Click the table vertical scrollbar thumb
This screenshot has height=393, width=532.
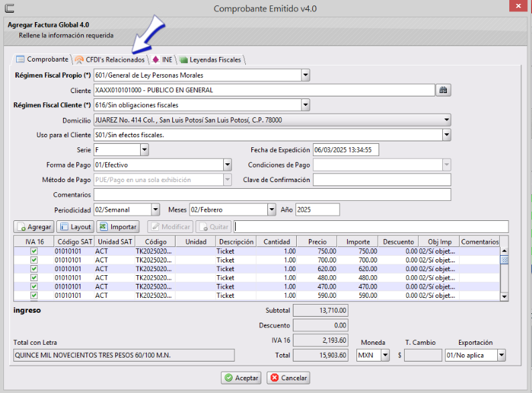504,260
